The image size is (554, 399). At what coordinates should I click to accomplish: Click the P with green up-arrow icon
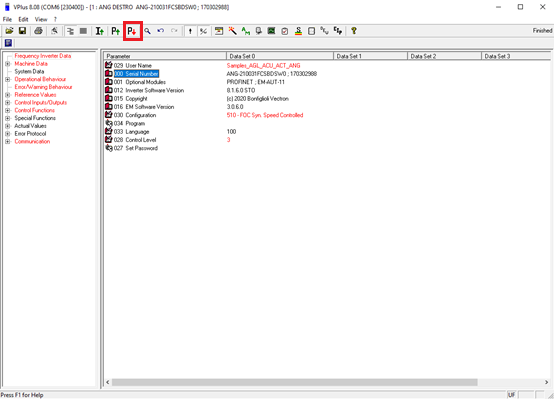(116, 31)
